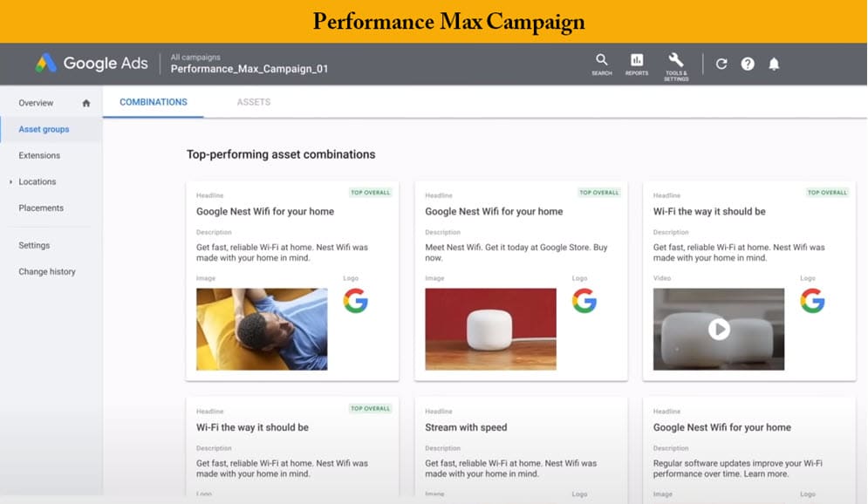Click the 'Meet Nest Wifi. Get it today' description
Image resolution: width=868 pixels, height=504 pixels.
(516, 252)
